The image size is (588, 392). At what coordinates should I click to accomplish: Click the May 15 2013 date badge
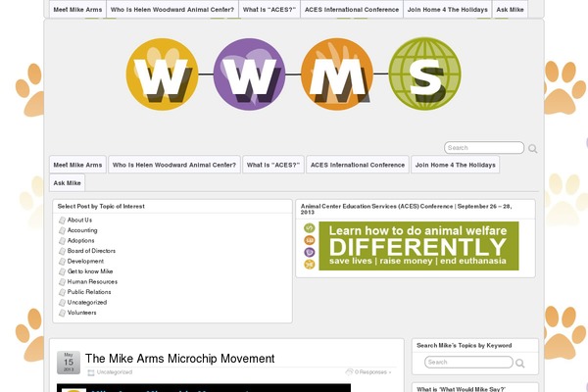point(69,363)
